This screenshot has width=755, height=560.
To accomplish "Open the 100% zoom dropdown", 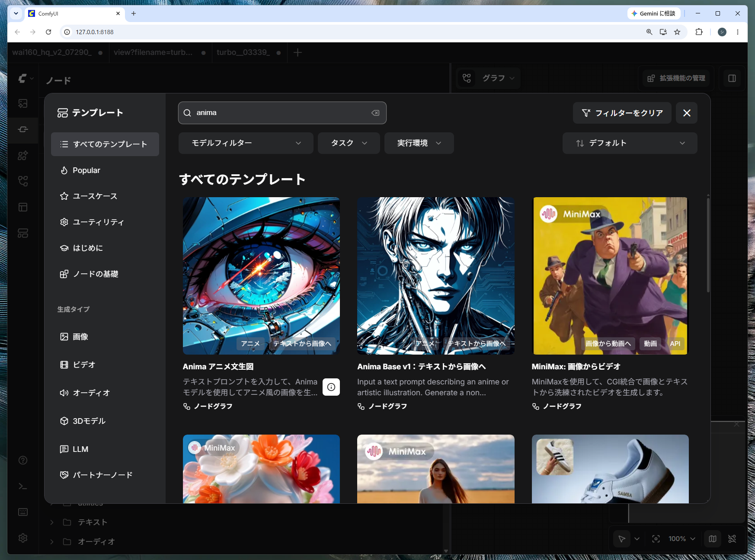I will [x=682, y=539].
